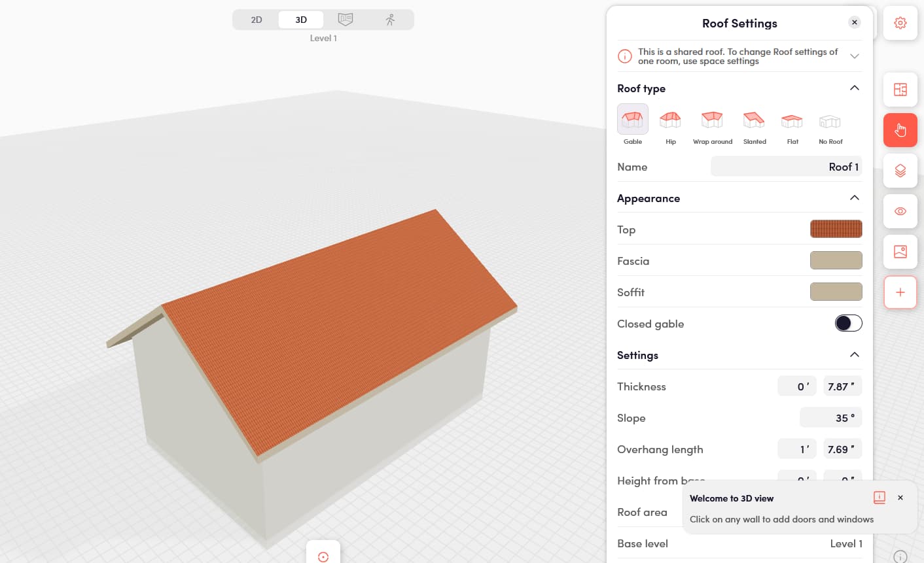The height and width of the screenshot is (563, 924).
Task: Select the Hip roof type
Action: [670, 124]
